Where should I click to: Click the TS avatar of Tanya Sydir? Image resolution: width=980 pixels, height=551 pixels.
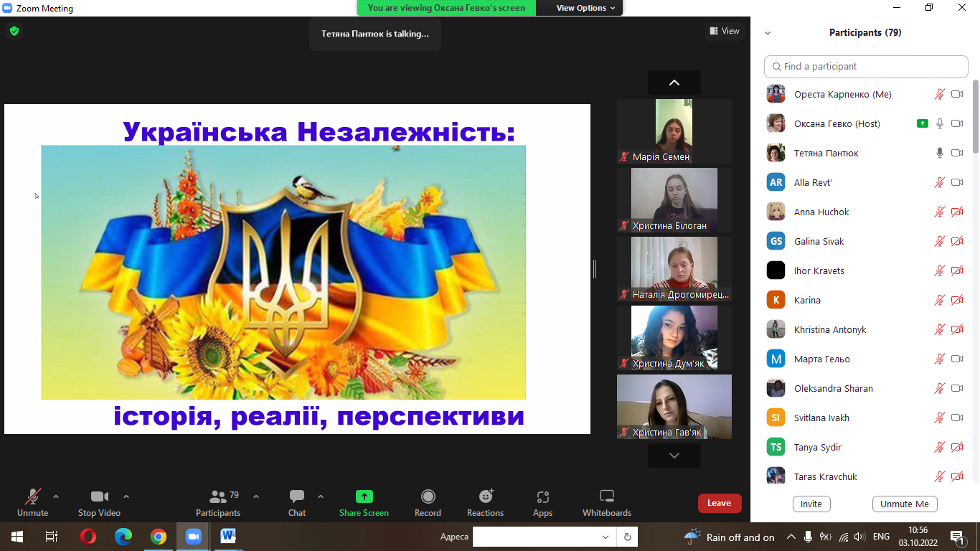coord(776,447)
